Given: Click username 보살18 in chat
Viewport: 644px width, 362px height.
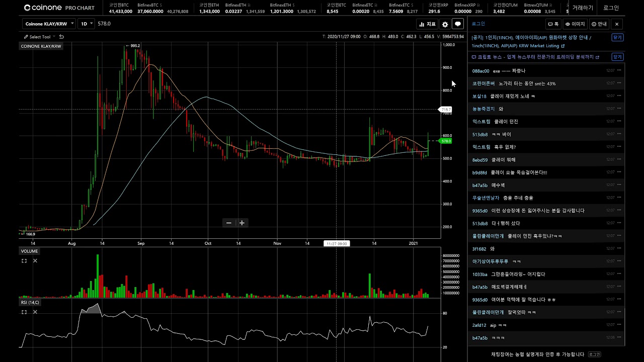Looking at the screenshot, I should tap(479, 96).
